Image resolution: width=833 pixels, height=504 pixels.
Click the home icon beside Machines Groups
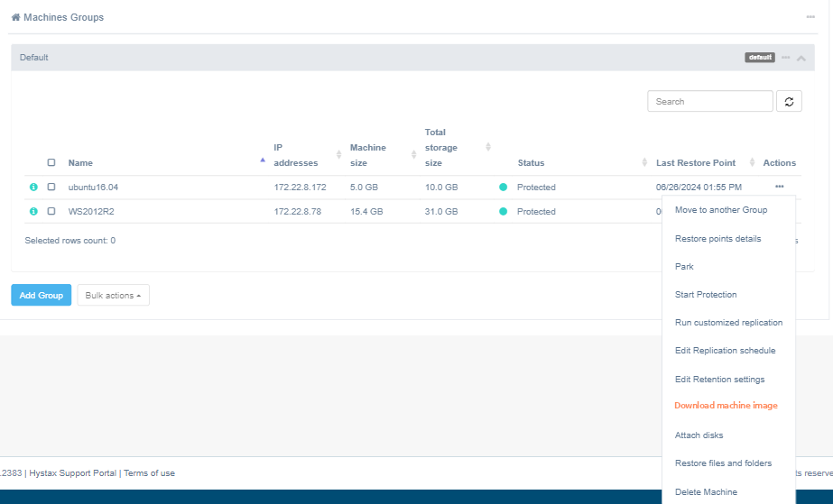(x=15, y=17)
